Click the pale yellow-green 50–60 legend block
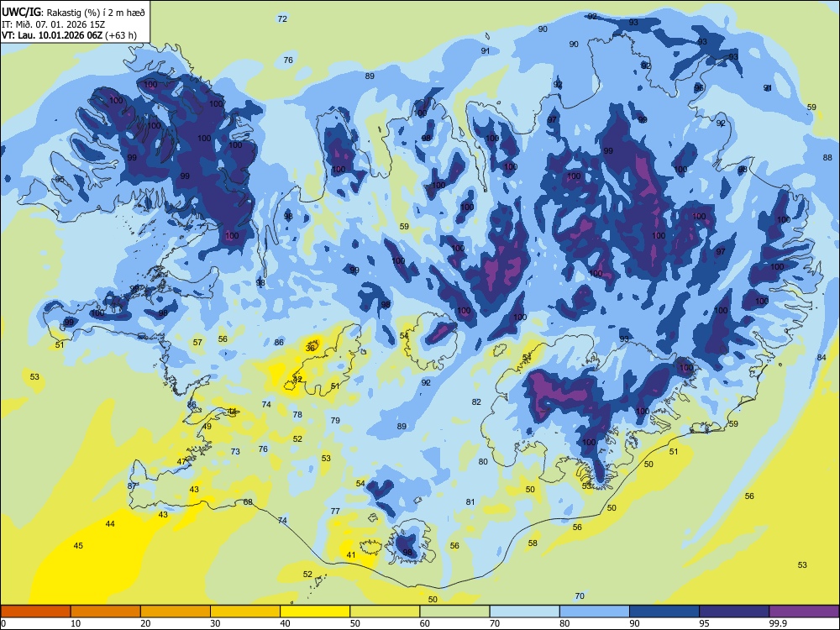The height and width of the screenshot is (630, 840). click(x=385, y=612)
